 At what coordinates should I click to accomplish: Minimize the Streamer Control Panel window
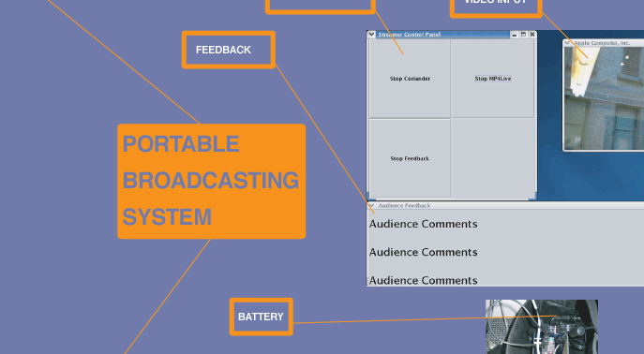click(515, 35)
